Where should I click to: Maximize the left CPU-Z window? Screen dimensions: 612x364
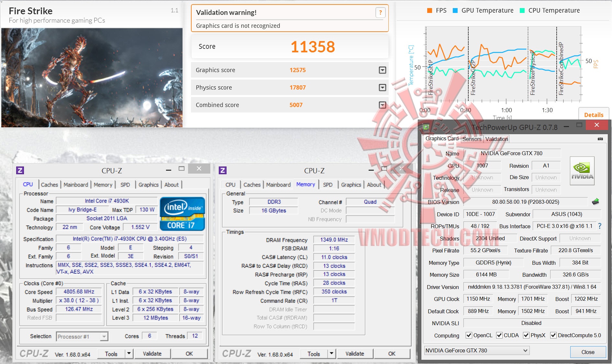[182, 168]
